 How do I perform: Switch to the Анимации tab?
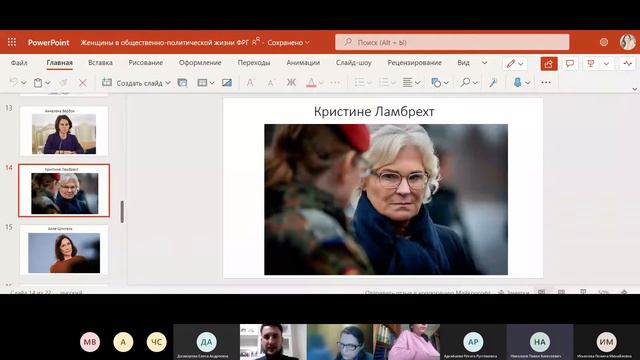coord(303,63)
